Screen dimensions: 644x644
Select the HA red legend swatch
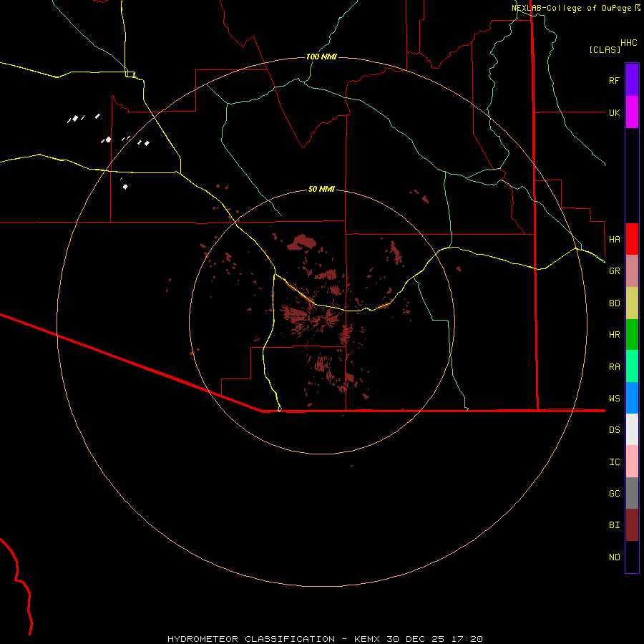coord(632,239)
